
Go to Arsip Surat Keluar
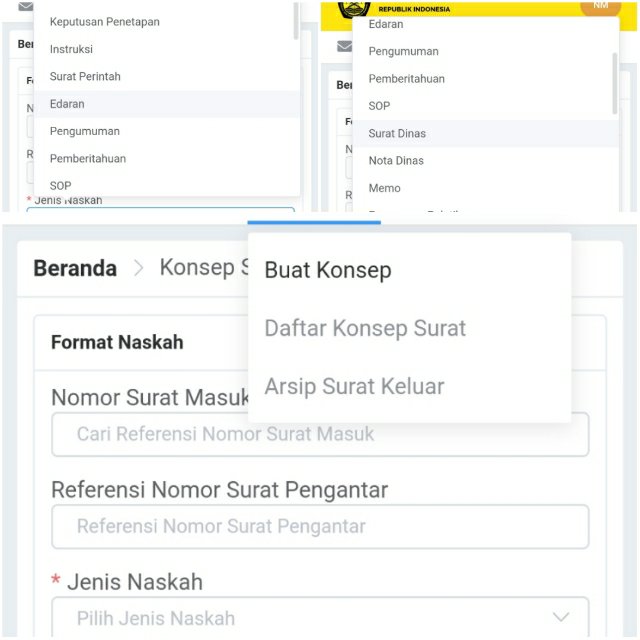(x=354, y=386)
